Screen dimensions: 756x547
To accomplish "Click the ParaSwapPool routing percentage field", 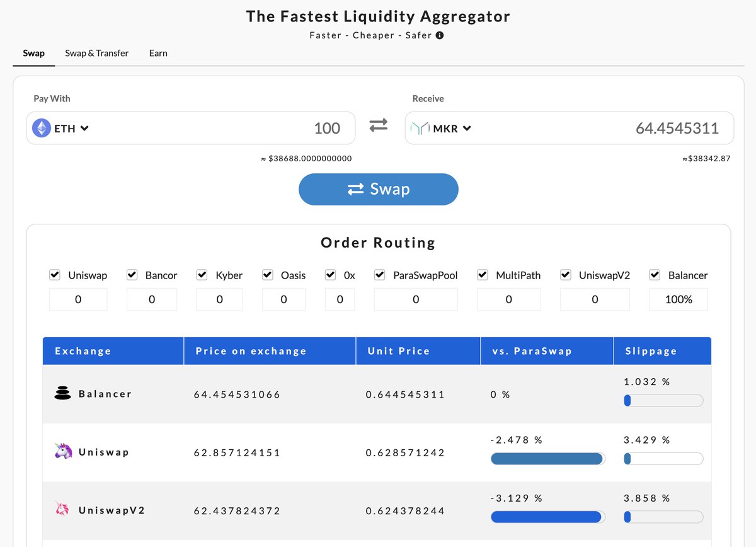I will point(416,299).
